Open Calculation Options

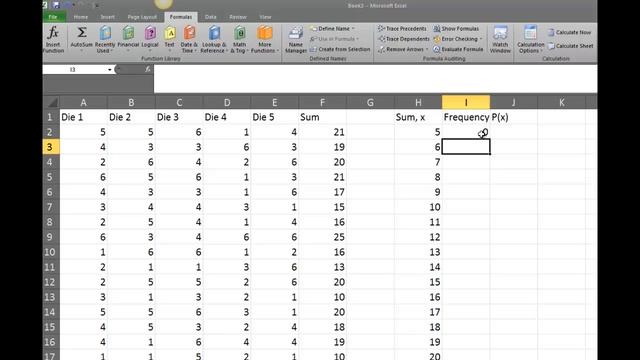pyautogui.click(x=531, y=39)
